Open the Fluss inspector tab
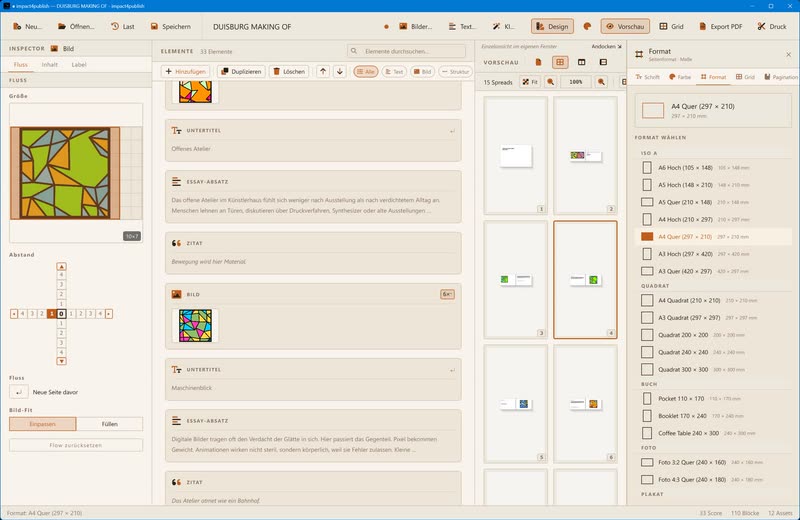Screen dimensions: 800x520 click(x=21, y=65)
